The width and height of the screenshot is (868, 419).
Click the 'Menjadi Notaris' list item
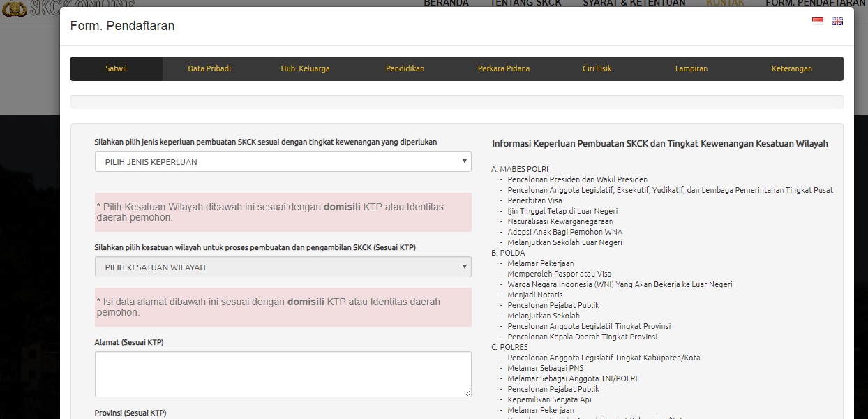coord(534,295)
